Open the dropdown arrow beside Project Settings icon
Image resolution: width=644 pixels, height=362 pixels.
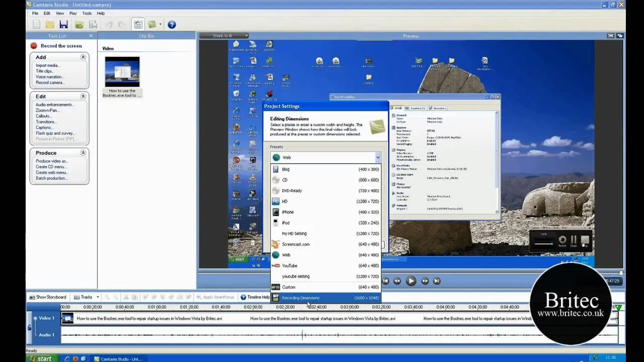coord(160,24)
